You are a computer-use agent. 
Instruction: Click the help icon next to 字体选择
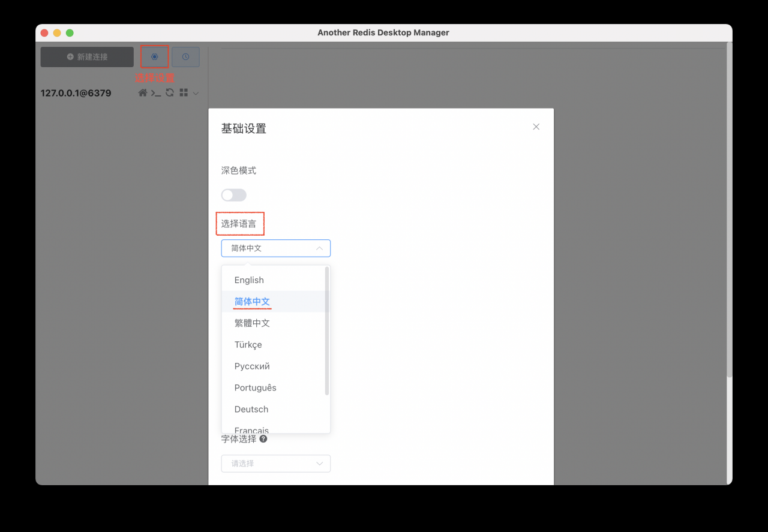263,438
